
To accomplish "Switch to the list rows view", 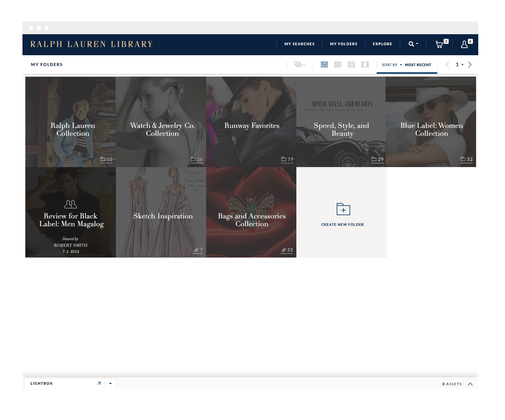I will [351, 64].
